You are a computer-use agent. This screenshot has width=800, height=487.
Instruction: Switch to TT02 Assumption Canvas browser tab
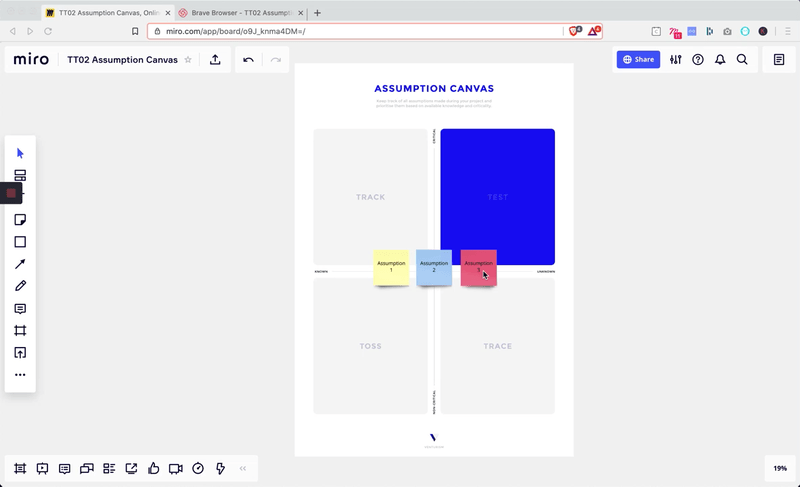point(108,13)
